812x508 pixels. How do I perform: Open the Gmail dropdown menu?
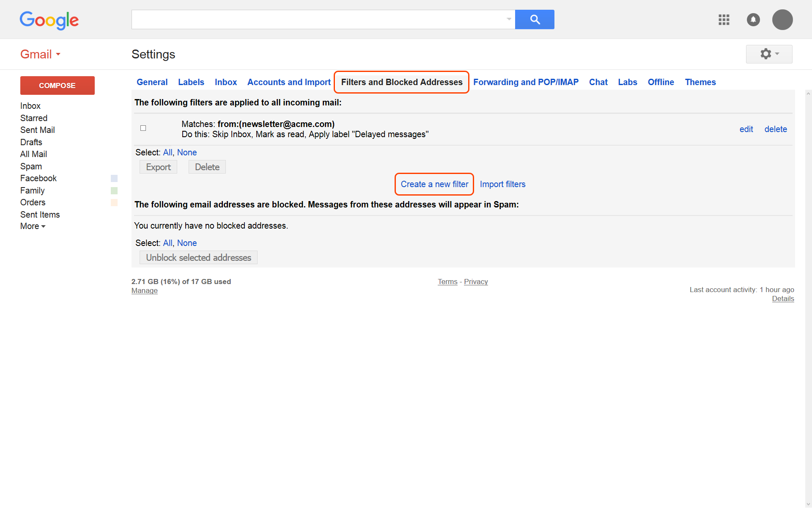[41, 54]
